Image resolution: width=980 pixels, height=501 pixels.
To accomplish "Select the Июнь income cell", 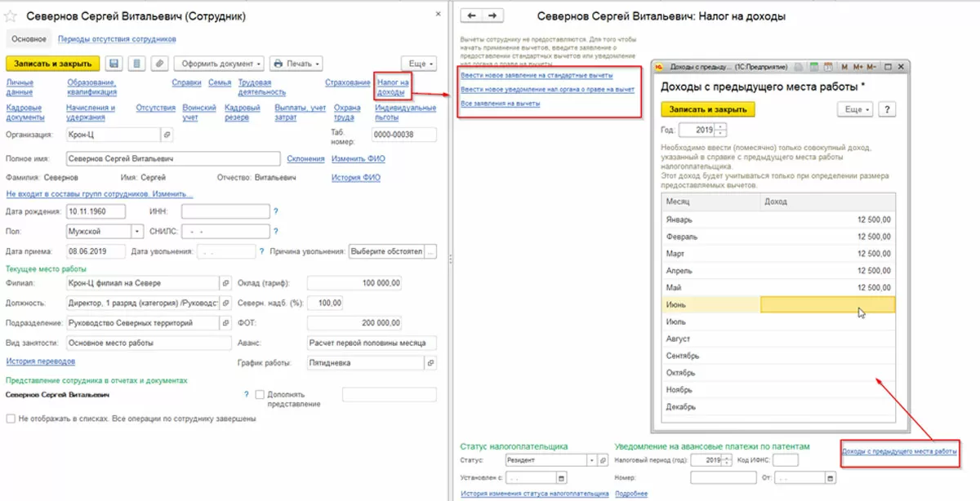I will 827,304.
